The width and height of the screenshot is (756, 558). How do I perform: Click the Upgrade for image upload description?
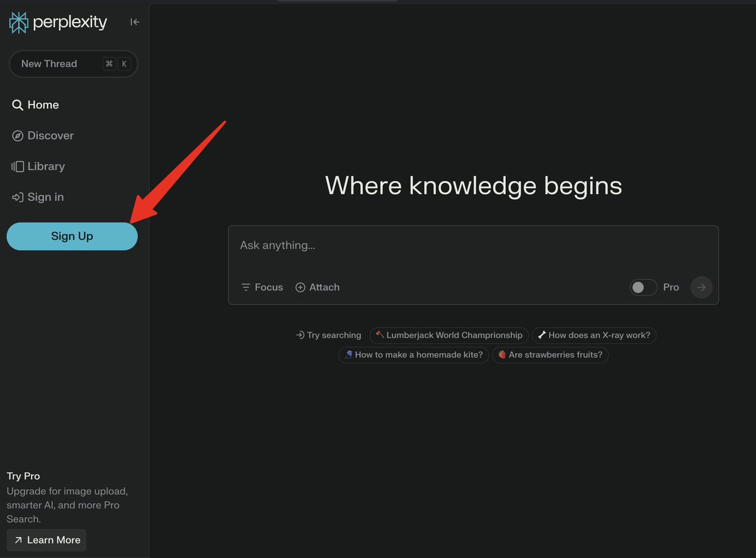pyautogui.click(x=67, y=505)
